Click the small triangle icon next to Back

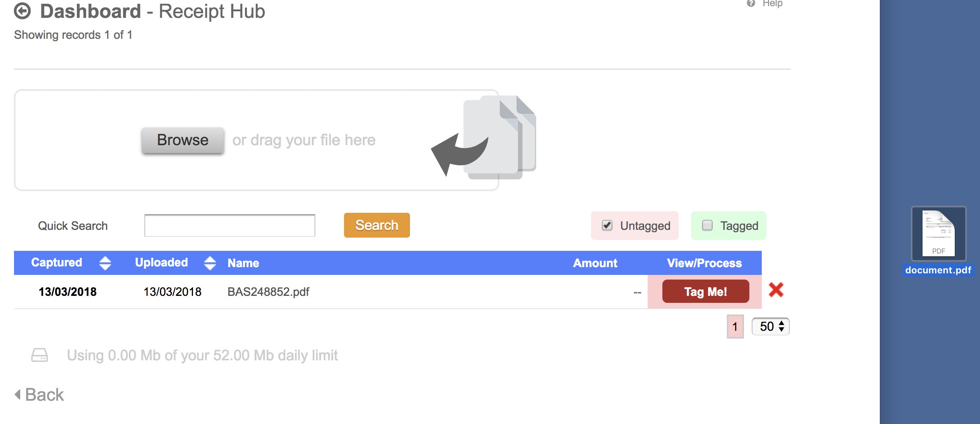[x=17, y=394]
